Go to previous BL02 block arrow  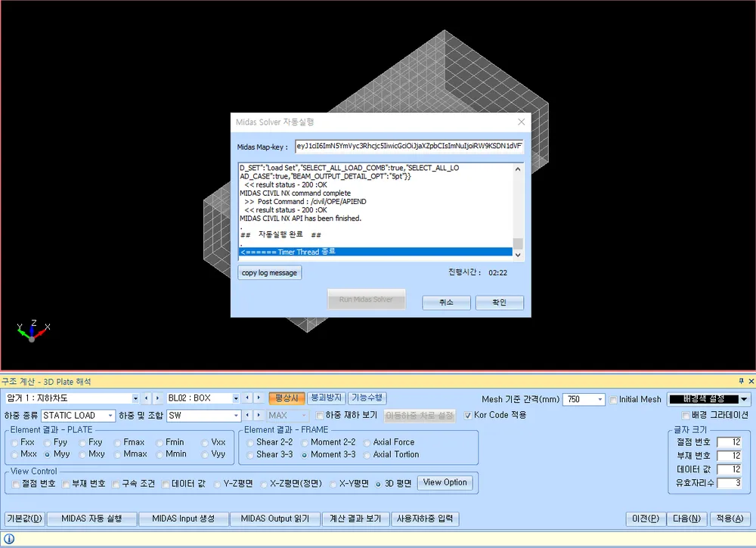247,398
